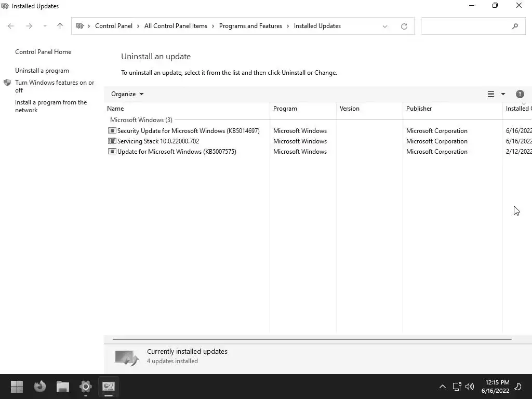Open File Explorer from the taskbar
Viewport: 532px width, 399px height.
point(63,387)
